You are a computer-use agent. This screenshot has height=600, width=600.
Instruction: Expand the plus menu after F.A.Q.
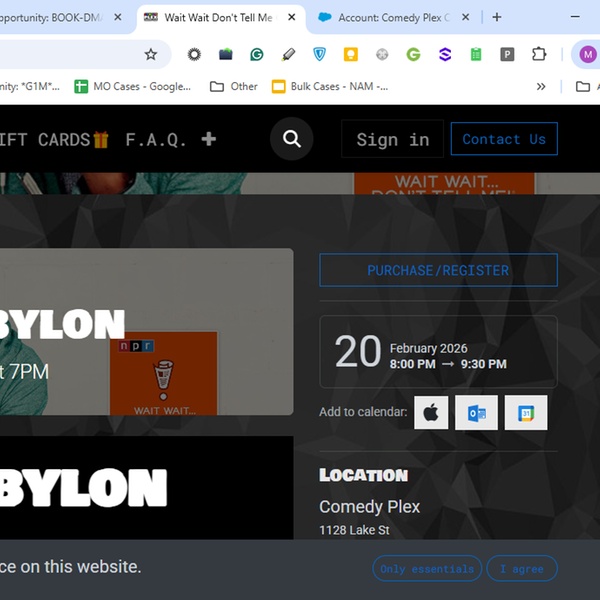coord(208,139)
